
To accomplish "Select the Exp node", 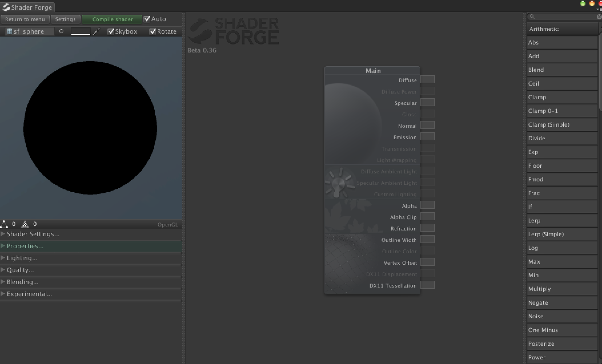I will 562,152.
